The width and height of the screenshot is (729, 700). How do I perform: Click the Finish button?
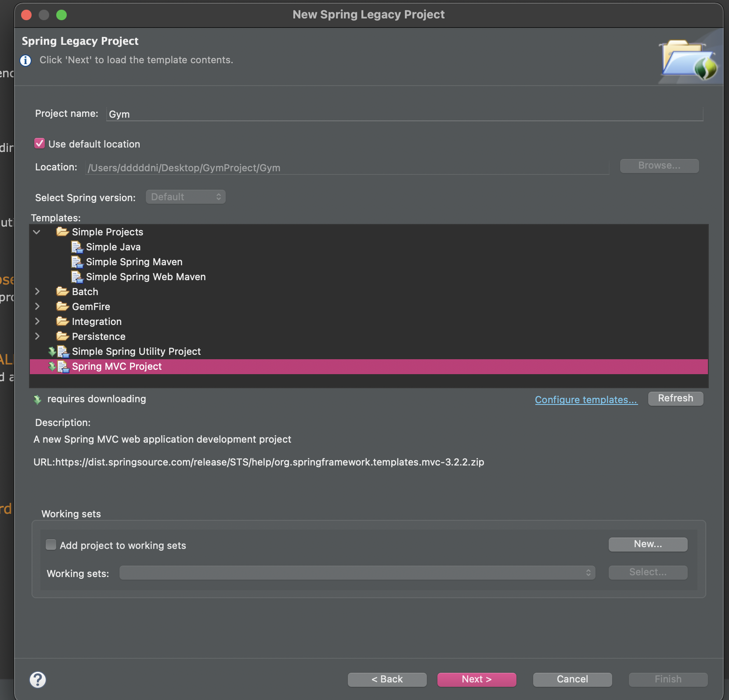(x=668, y=679)
